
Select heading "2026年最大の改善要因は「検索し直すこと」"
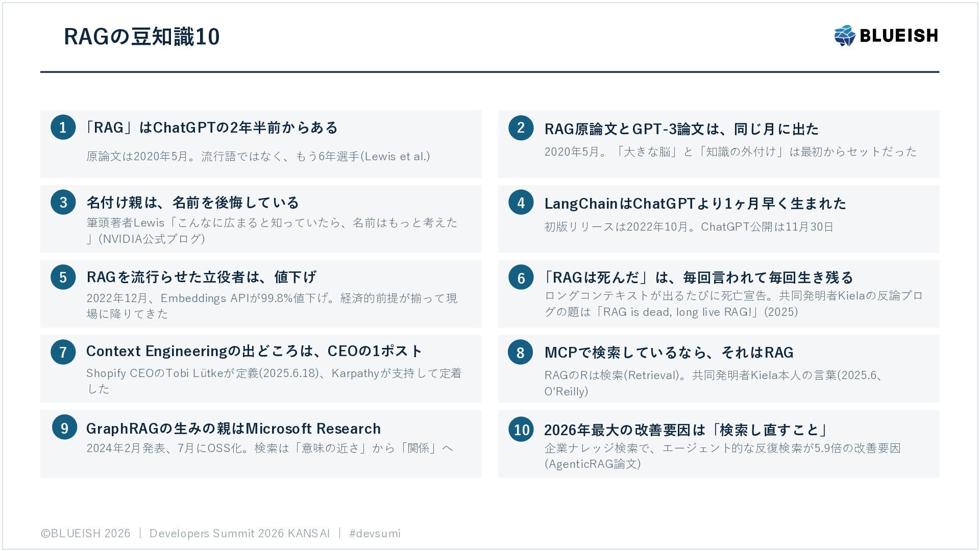pos(686,430)
